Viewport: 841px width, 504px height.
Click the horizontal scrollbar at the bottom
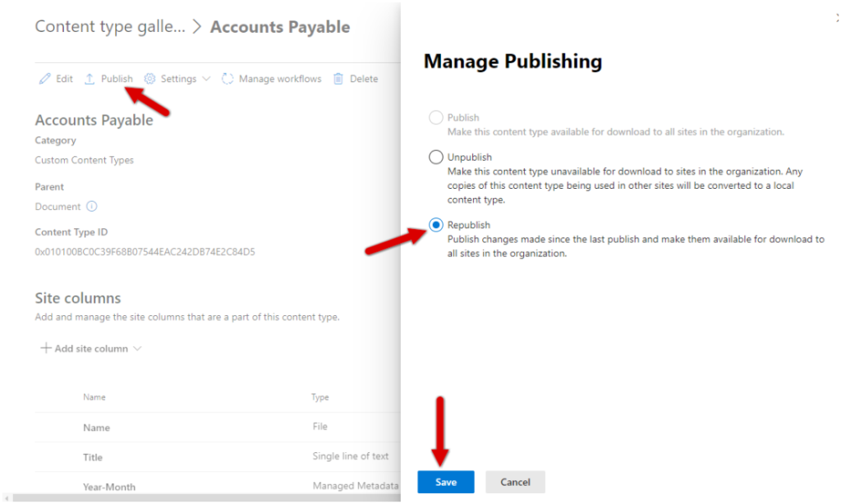[206, 498]
